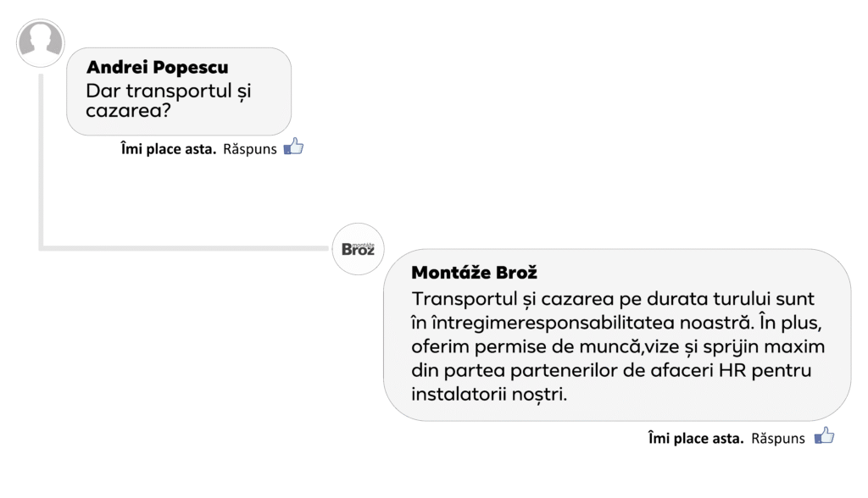The image size is (868, 498).
Task: Click "Răspuns" below the Montáže Brož reply
Action: pyautogui.click(x=777, y=438)
